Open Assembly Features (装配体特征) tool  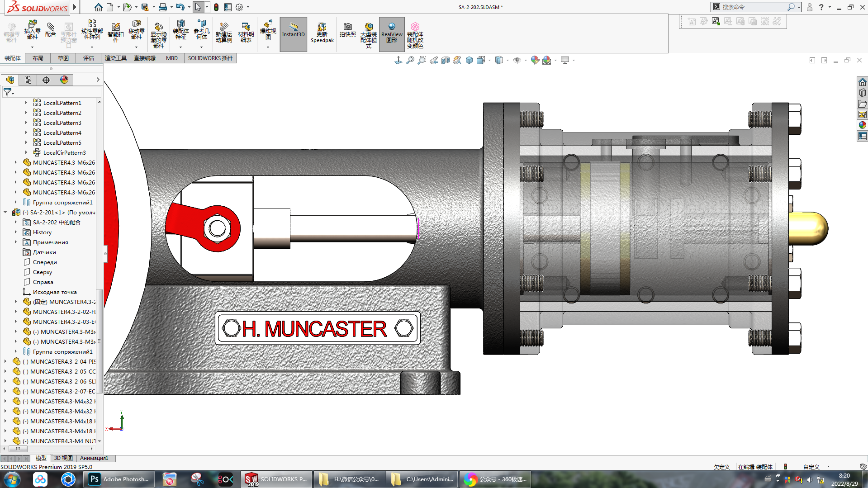click(180, 30)
